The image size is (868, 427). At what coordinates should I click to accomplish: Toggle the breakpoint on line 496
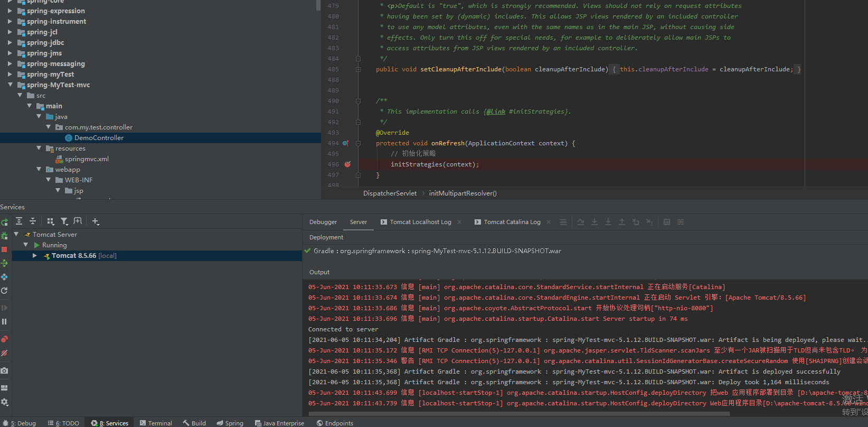tap(347, 164)
